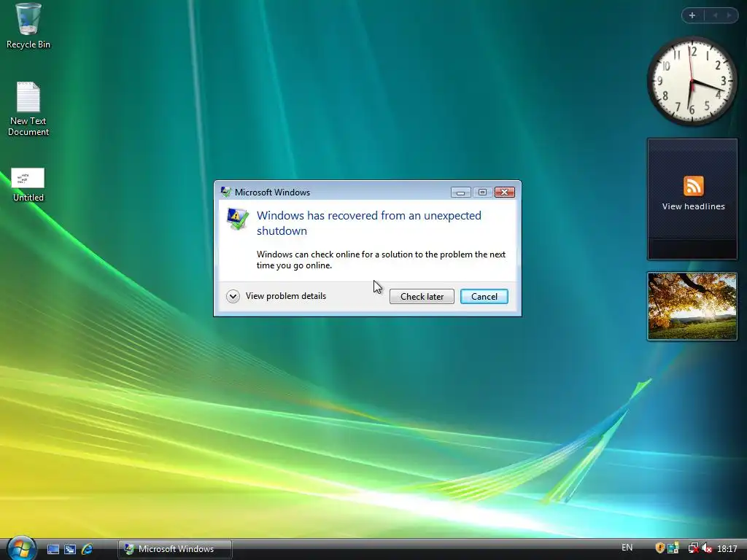Click the network disconnected tray icon
747x560 pixels.
point(693,548)
